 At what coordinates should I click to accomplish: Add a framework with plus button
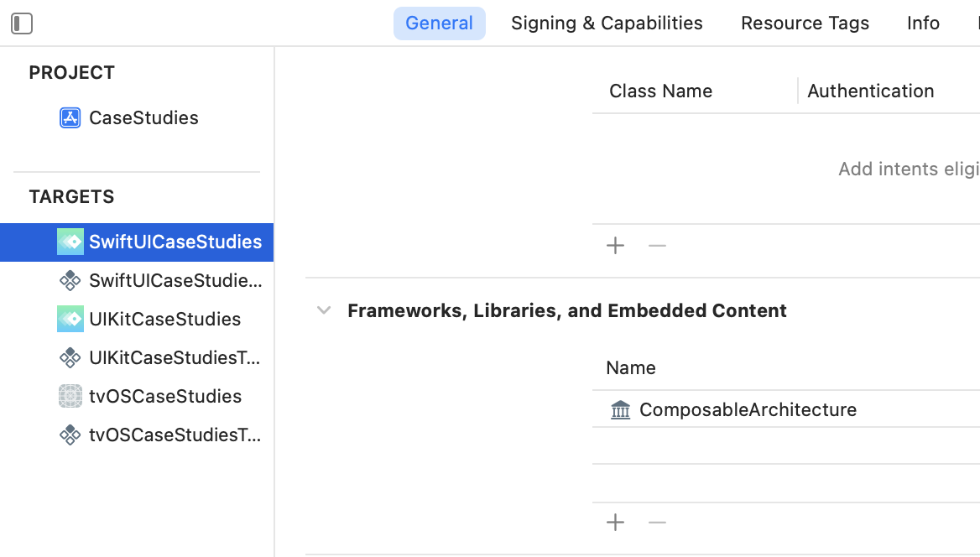(x=616, y=523)
